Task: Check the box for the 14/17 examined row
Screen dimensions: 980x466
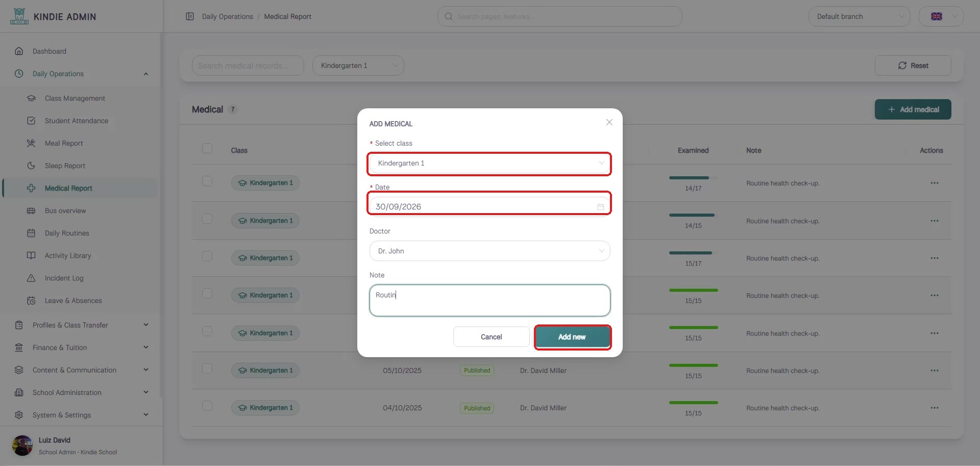Action: click(x=207, y=181)
